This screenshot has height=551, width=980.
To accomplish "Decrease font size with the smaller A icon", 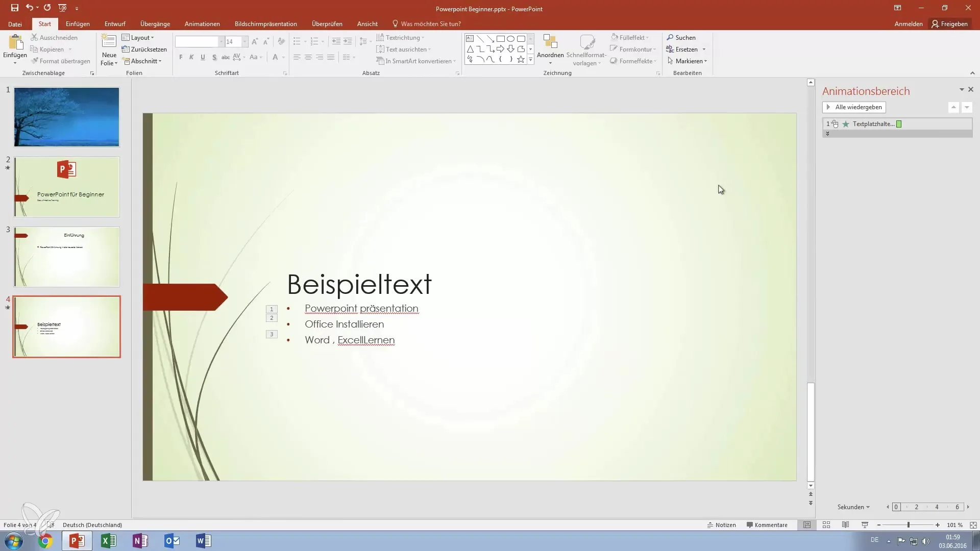I will click(x=266, y=41).
